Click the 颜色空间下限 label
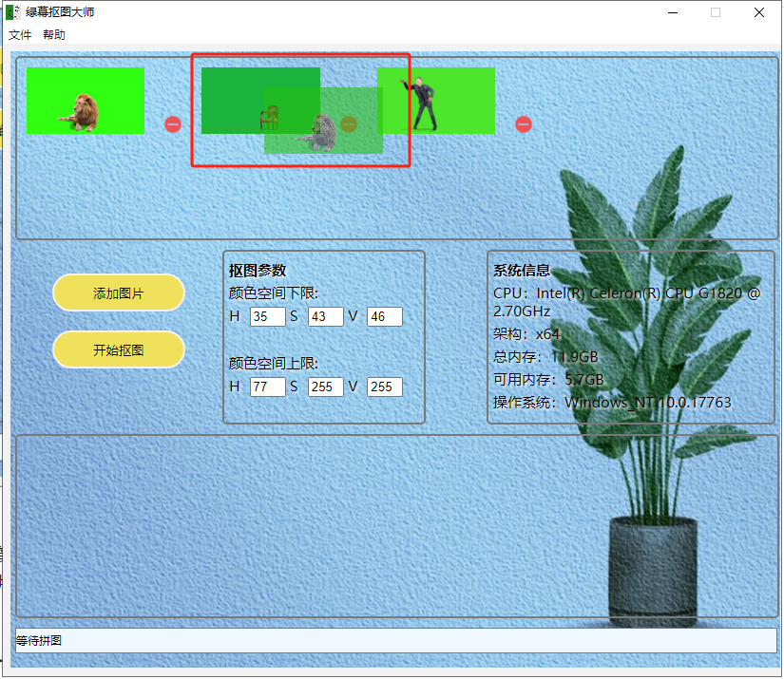The image size is (784, 679). click(x=274, y=292)
